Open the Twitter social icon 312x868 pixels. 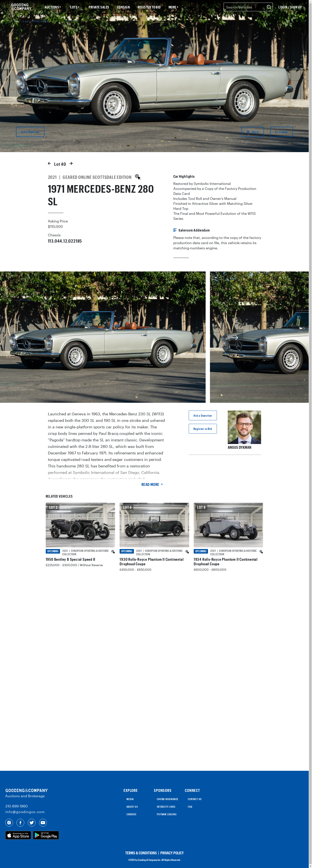tap(32, 822)
